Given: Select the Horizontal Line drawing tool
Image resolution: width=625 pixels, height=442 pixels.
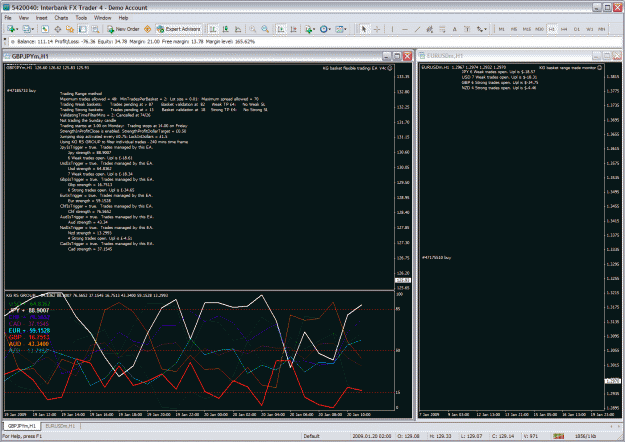Looking at the screenshot, I should [x=405, y=29].
